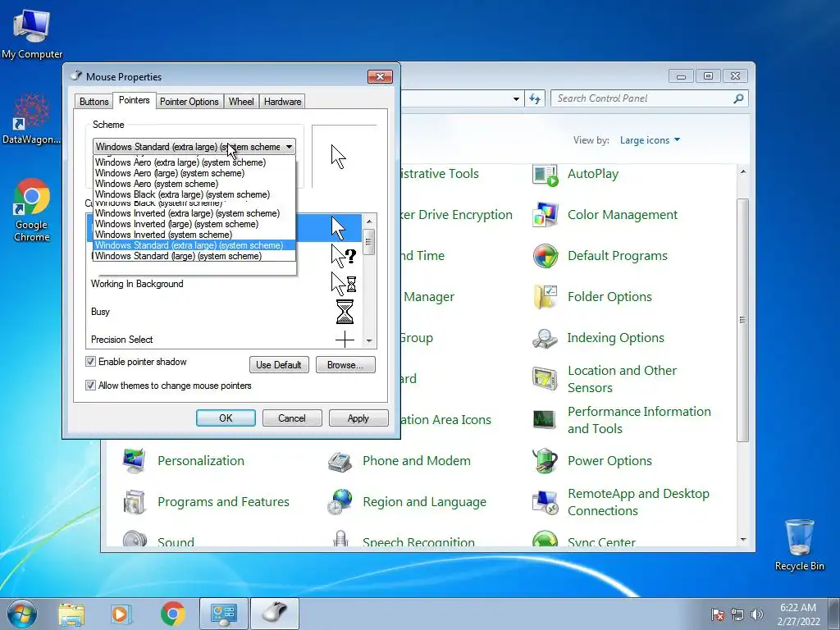
Task: Open Control Panel address bar history dropdown
Action: (x=516, y=98)
